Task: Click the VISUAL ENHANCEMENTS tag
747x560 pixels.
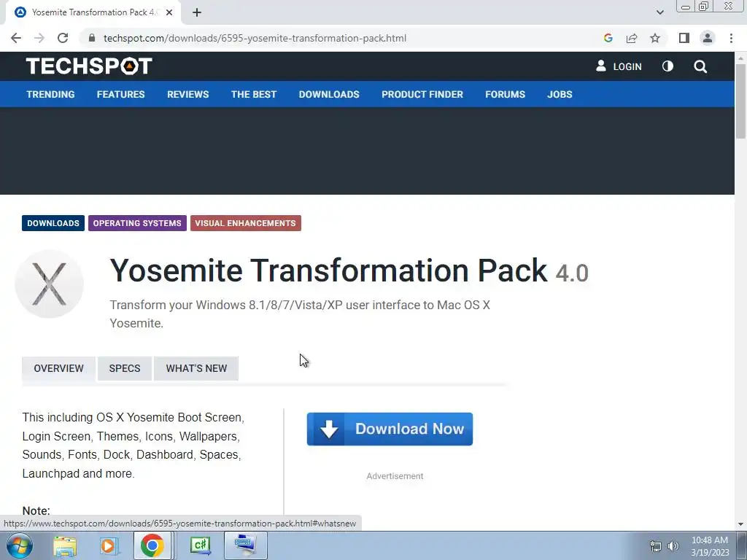Action: [x=245, y=223]
